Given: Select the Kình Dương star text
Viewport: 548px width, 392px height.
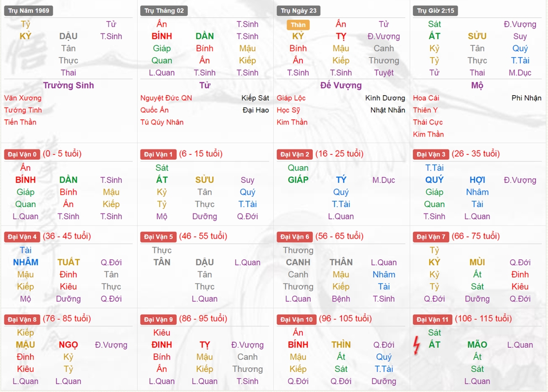Looking at the screenshot, I should [x=385, y=98].
